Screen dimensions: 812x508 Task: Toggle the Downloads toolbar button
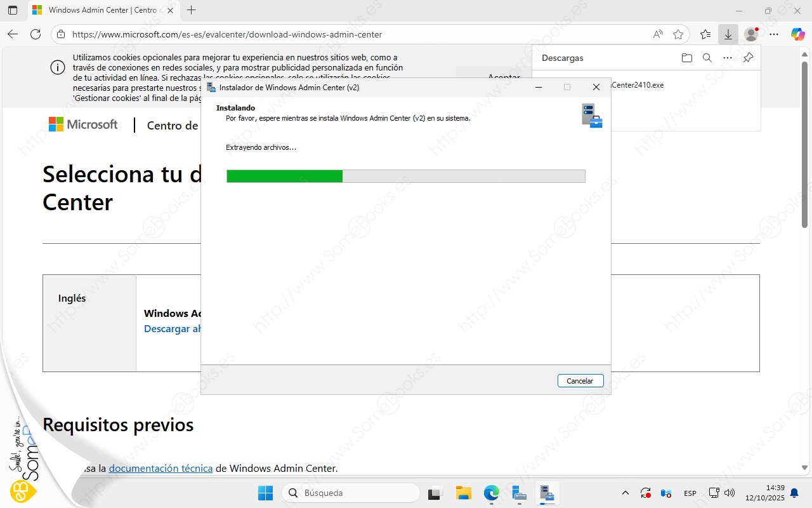tap(728, 34)
